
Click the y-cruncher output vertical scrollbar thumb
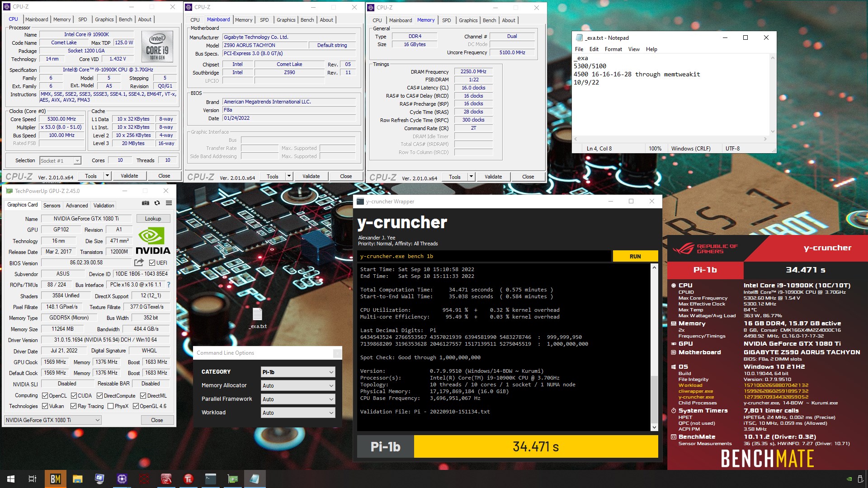click(654, 399)
